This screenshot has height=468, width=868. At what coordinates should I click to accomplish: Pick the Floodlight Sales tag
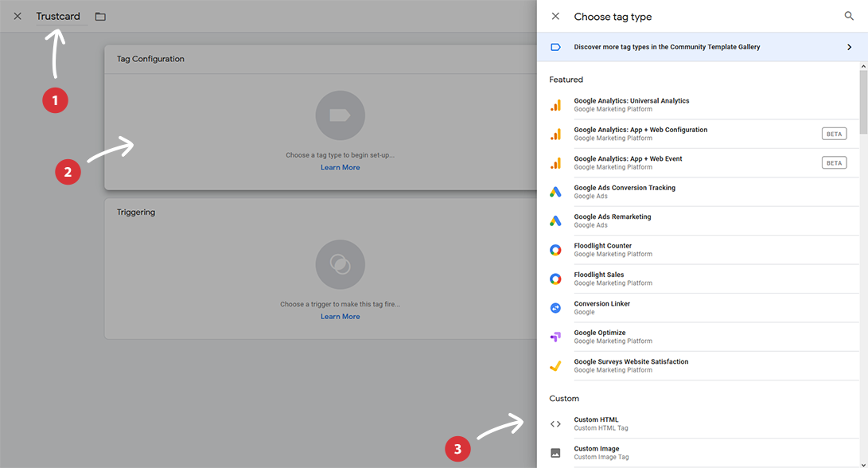698,279
